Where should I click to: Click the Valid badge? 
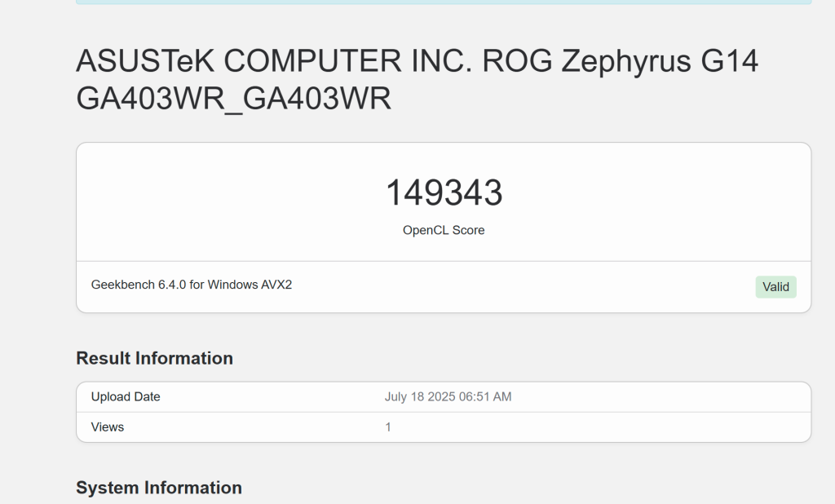click(775, 286)
